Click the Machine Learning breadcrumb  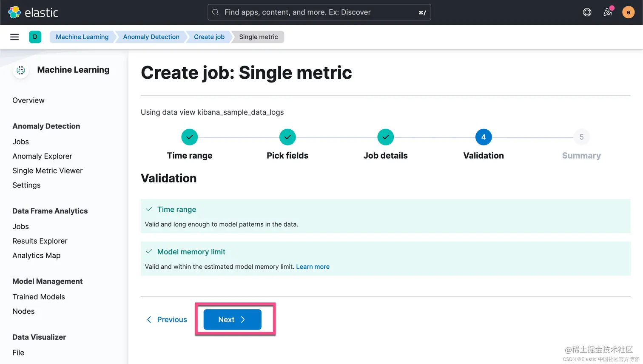click(82, 37)
